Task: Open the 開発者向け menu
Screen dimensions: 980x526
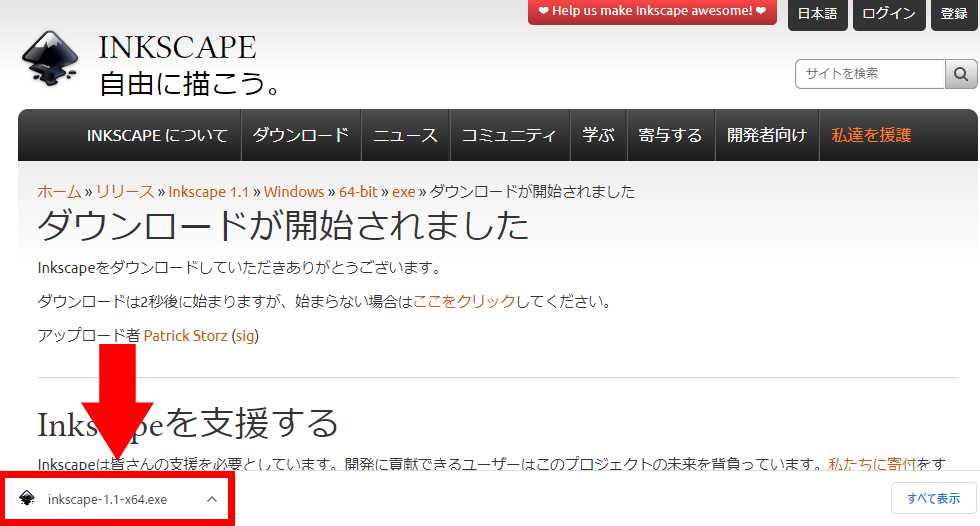Action: click(x=766, y=135)
